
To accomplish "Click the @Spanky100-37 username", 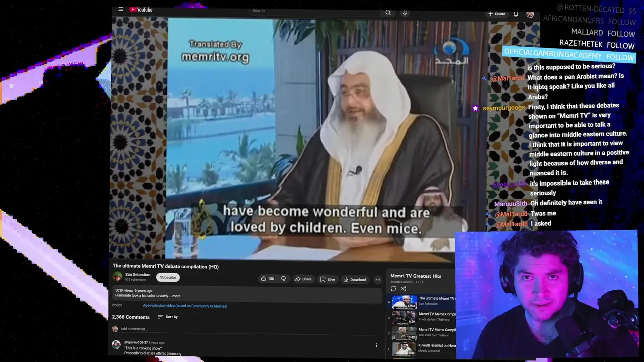I will [x=136, y=343].
